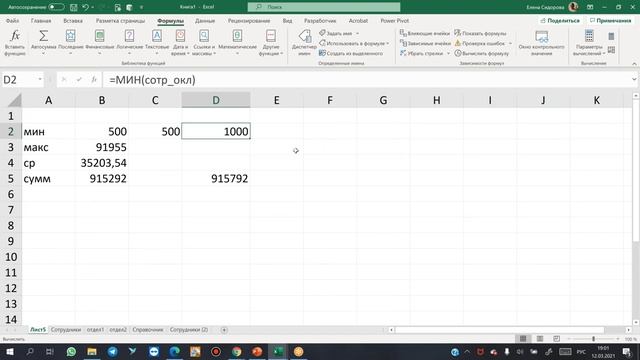Image resolution: width=640 pixels, height=360 pixels.
Task: Collapse the ribbon with the chevron
Action: tap(634, 64)
